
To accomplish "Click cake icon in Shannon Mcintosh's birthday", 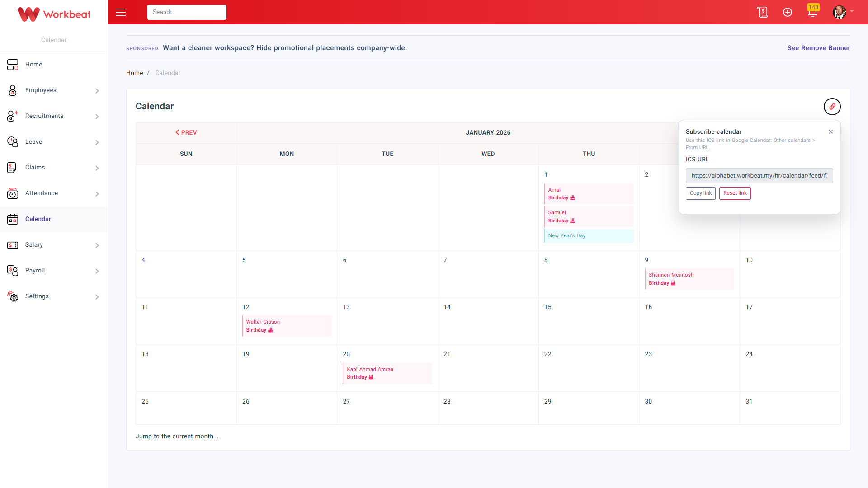I will point(673,283).
